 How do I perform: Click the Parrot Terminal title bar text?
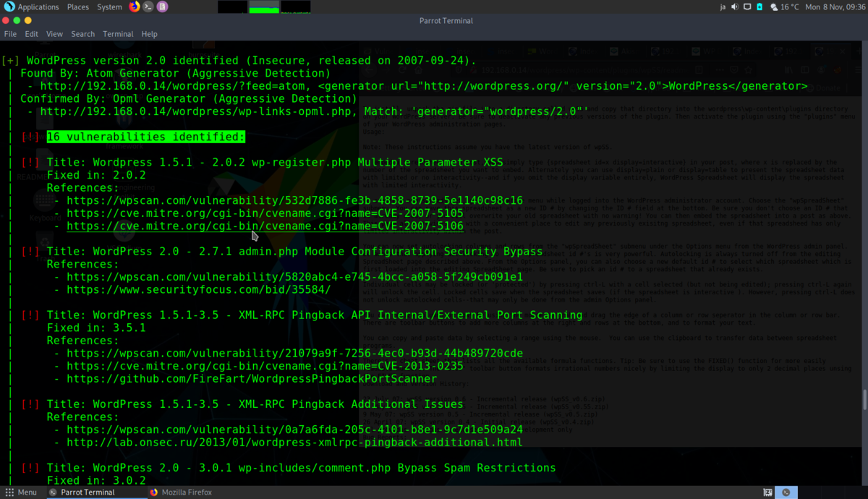[x=446, y=20]
